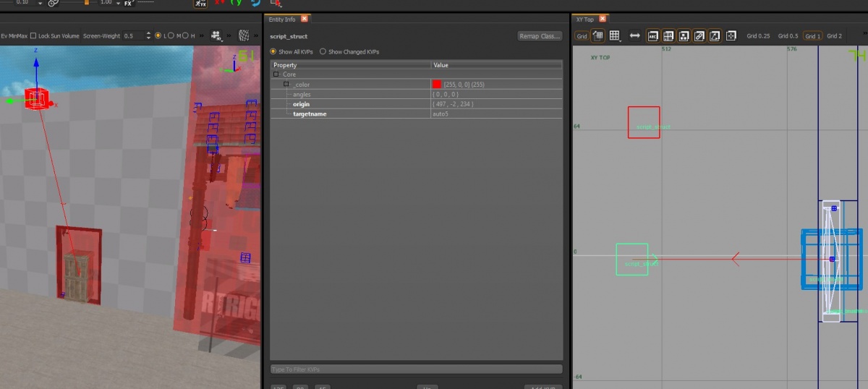
Task: Click the camera icon in 3D viewport toolbar
Action: coord(216,35)
